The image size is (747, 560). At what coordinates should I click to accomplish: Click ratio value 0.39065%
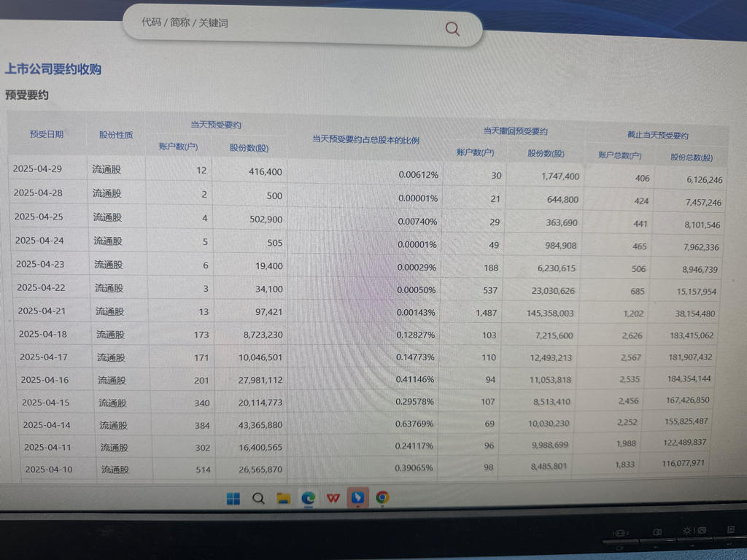click(x=414, y=467)
